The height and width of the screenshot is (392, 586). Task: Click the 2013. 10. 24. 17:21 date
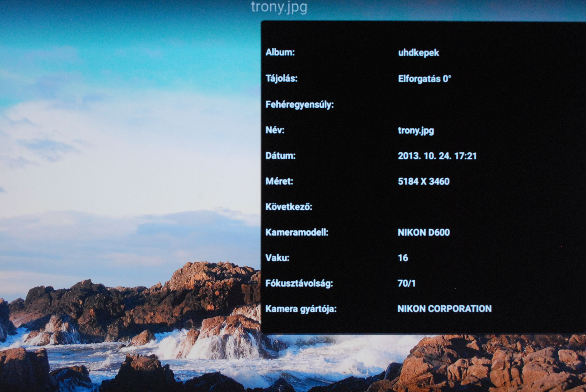[x=437, y=156]
